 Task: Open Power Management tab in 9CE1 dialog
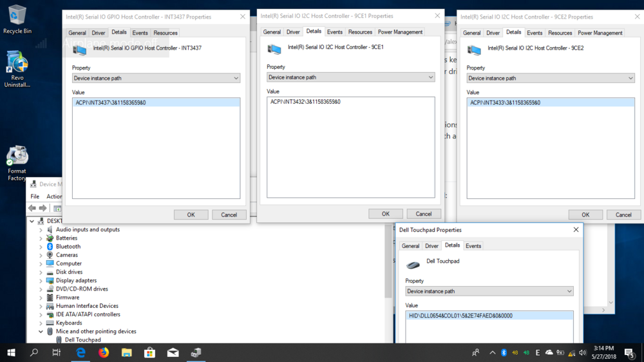coord(400,32)
